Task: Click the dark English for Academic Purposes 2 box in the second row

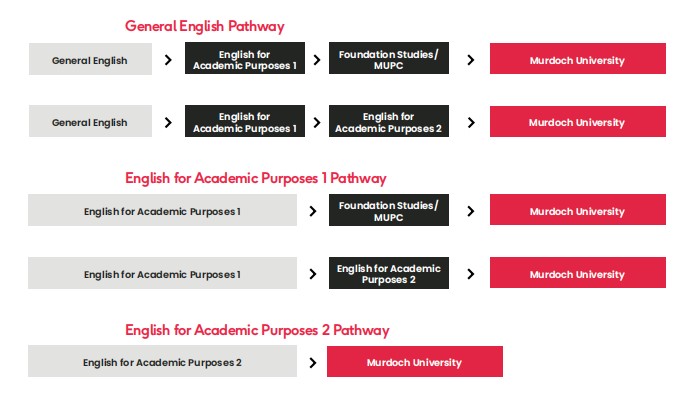Action: (388, 122)
